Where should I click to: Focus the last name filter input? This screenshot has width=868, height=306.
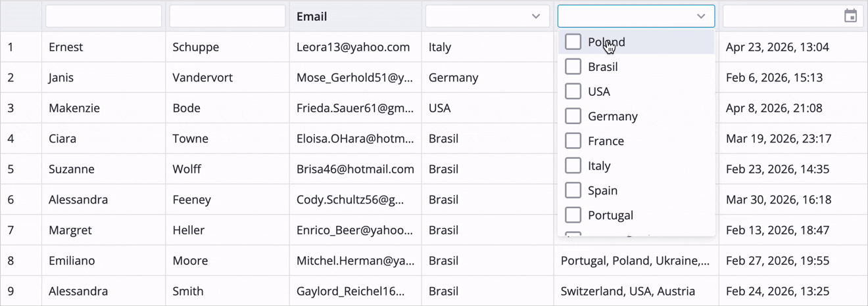(228, 16)
